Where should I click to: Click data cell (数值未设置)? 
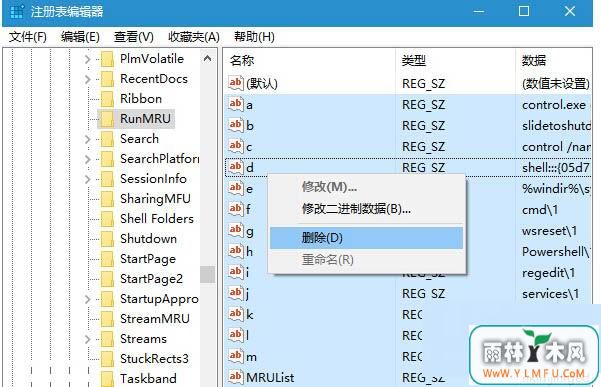pos(555,84)
